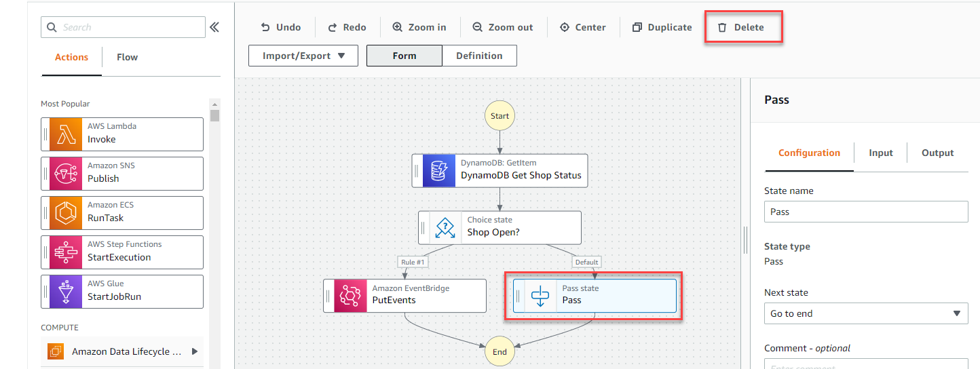
Task: Click the COMPUTE category heading
Action: tap(60, 328)
